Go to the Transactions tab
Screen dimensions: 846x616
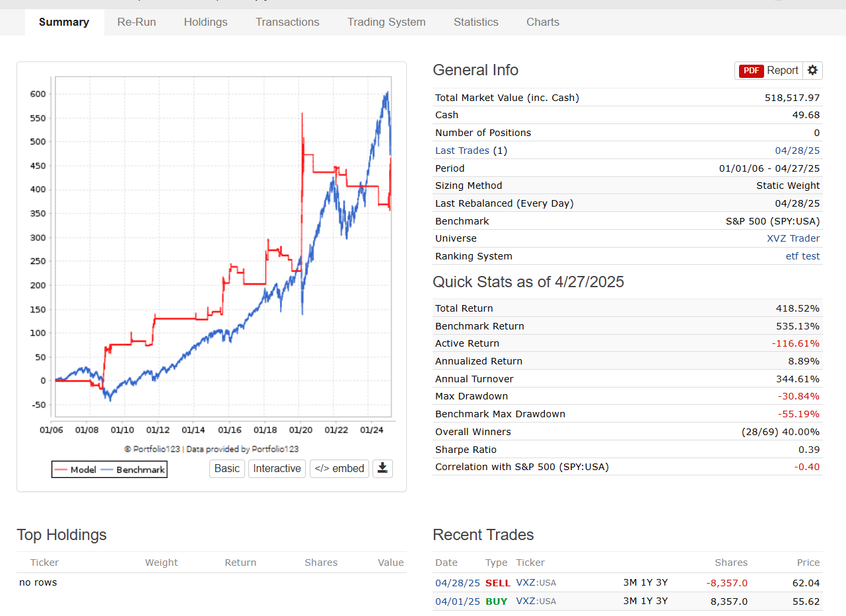(x=287, y=22)
